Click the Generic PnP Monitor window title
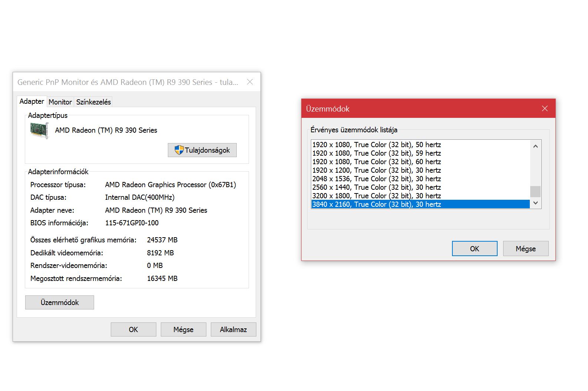588x391 pixels. point(128,82)
